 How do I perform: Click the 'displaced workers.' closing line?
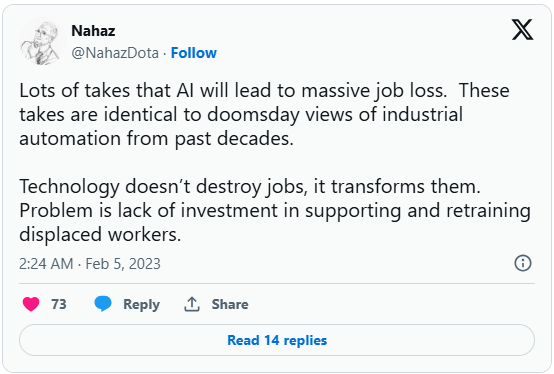(100, 234)
